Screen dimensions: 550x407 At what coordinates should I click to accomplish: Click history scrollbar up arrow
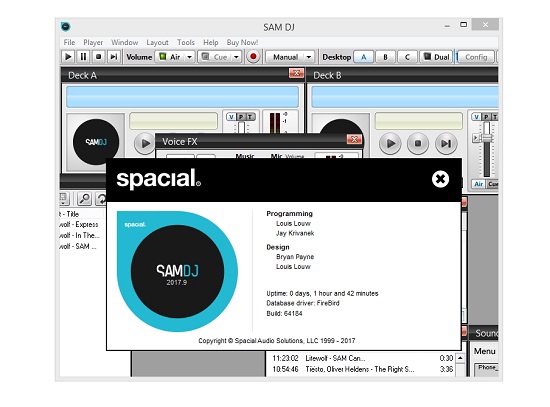[x=460, y=358]
